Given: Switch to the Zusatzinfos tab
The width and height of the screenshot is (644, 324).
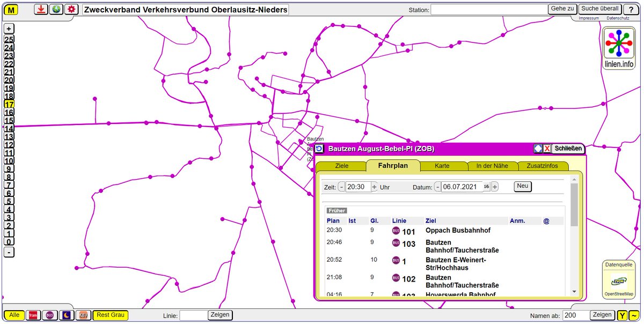Looking at the screenshot, I should [542, 166].
